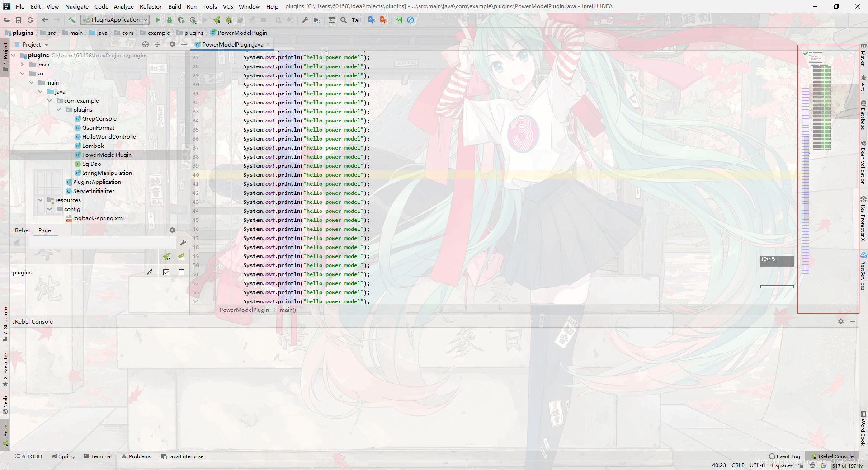Hide the Project panel with minus icon
The width and height of the screenshot is (868, 470).
point(184,44)
